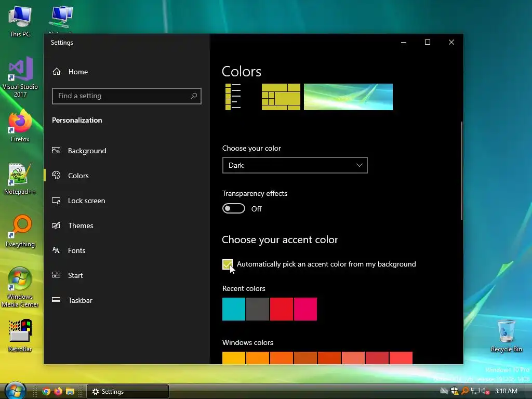Minimize the Settings window
The width and height of the screenshot is (532, 399).
tap(404, 42)
